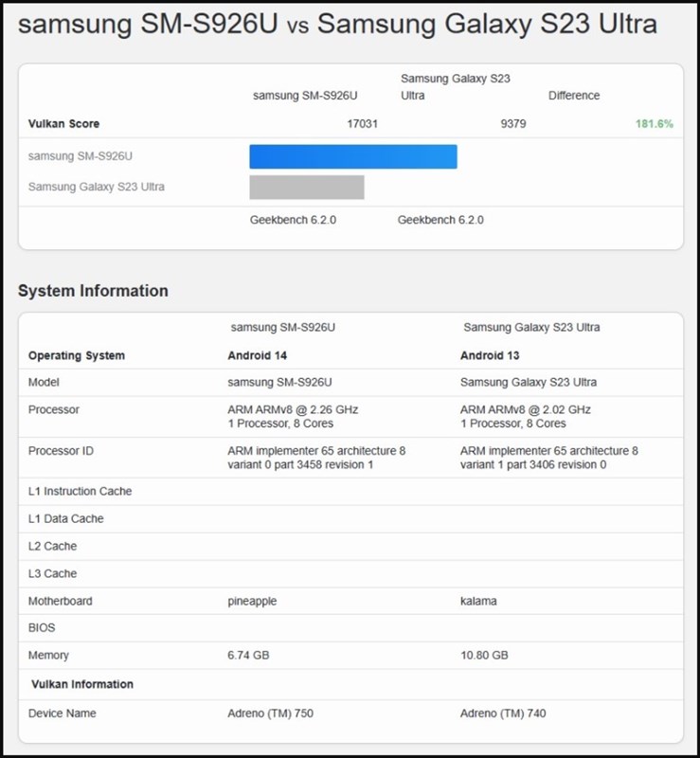Click the 'Model' row label
This screenshot has height=758, width=700.
(44, 383)
